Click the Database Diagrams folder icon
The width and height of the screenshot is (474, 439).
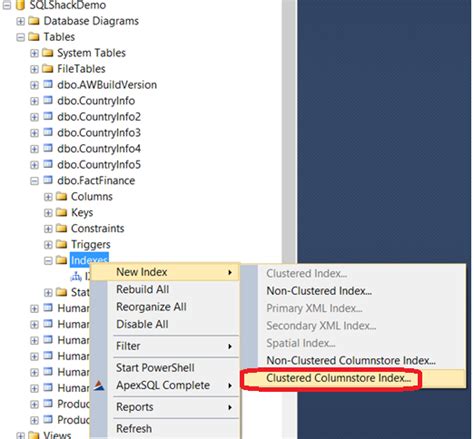coord(34,21)
